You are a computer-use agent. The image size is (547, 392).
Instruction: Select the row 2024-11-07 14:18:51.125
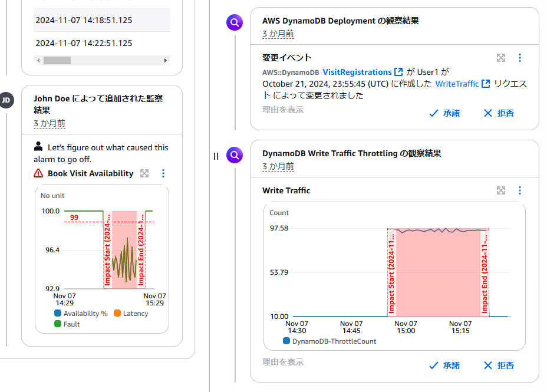102,20
